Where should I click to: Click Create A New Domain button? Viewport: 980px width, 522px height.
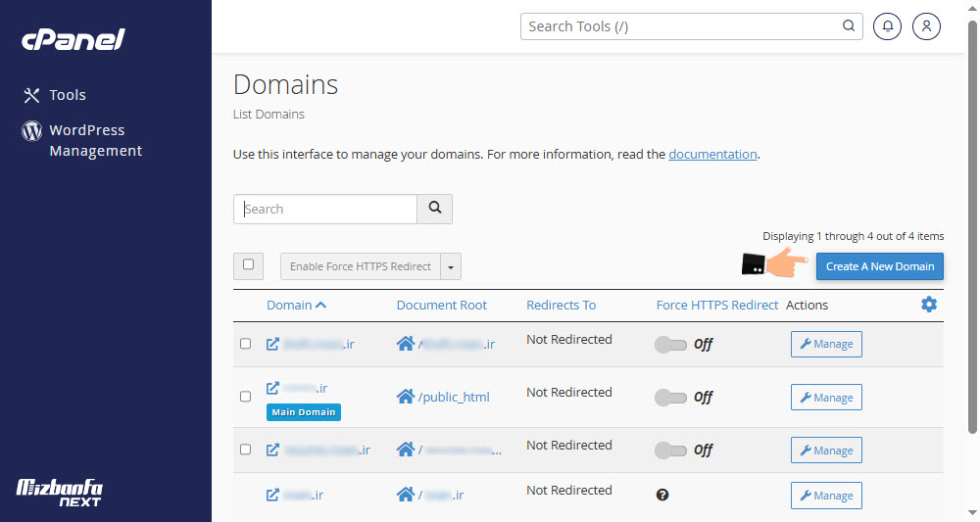(880, 266)
